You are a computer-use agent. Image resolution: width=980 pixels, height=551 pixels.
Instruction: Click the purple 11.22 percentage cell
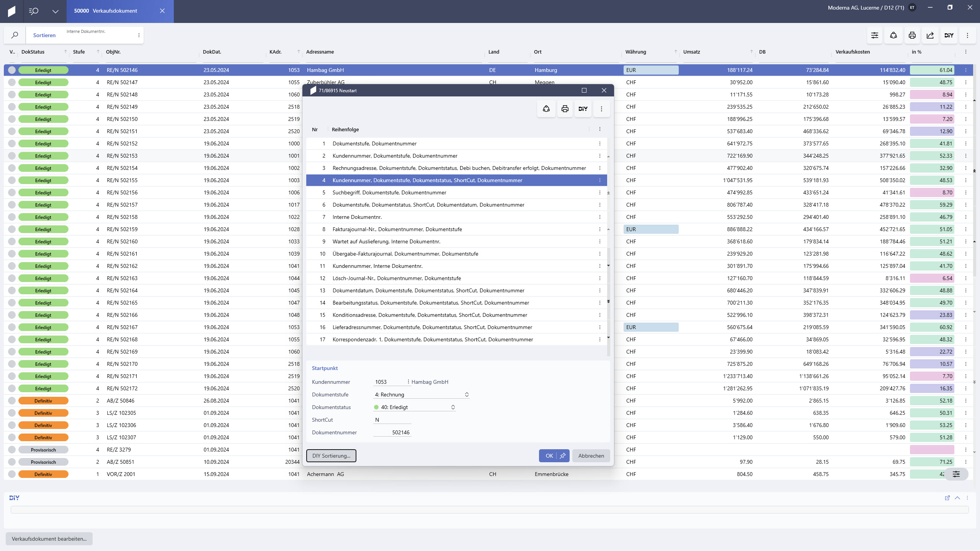point(932,107)
